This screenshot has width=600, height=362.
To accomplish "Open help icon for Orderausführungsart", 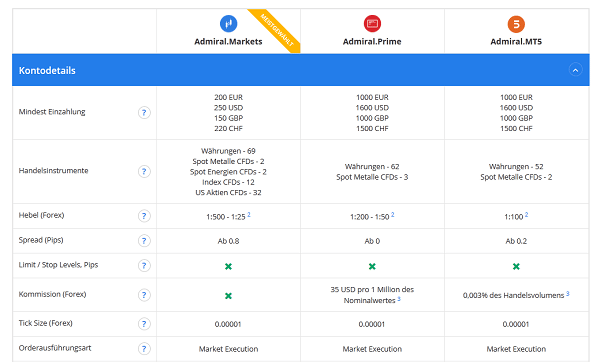I will (144, 349).
